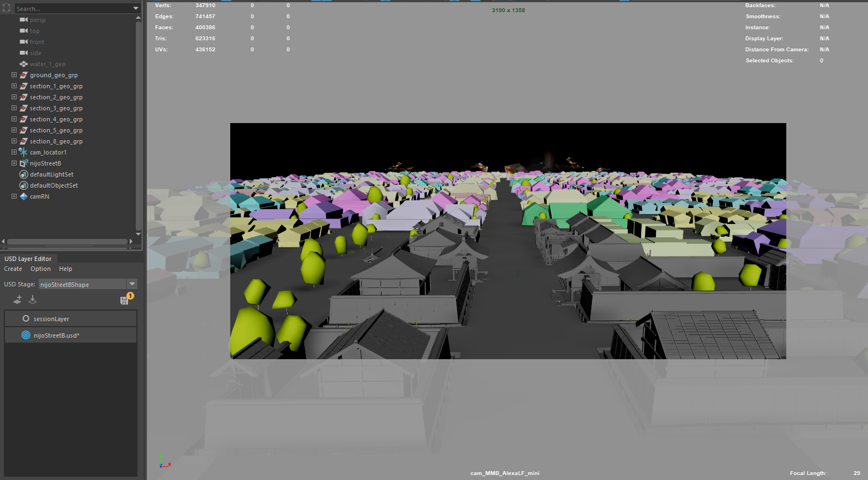868x480 pixels.
Task: Click the outliner horizontal scrollbar
Action: tap(66, 242)
